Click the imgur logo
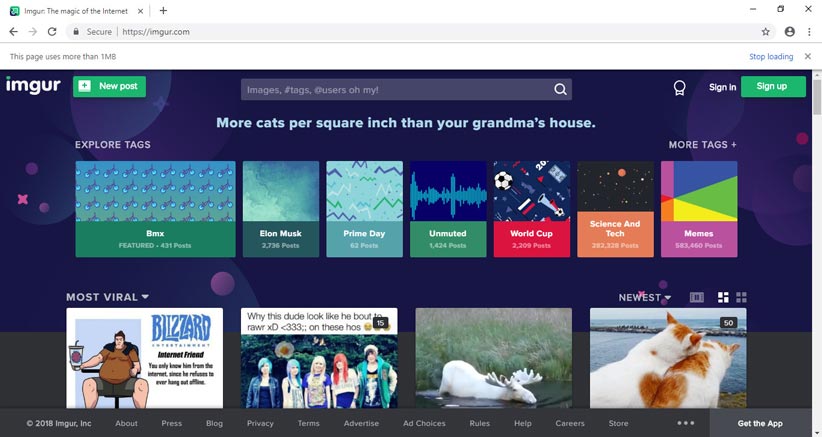 tap(33, 85)
